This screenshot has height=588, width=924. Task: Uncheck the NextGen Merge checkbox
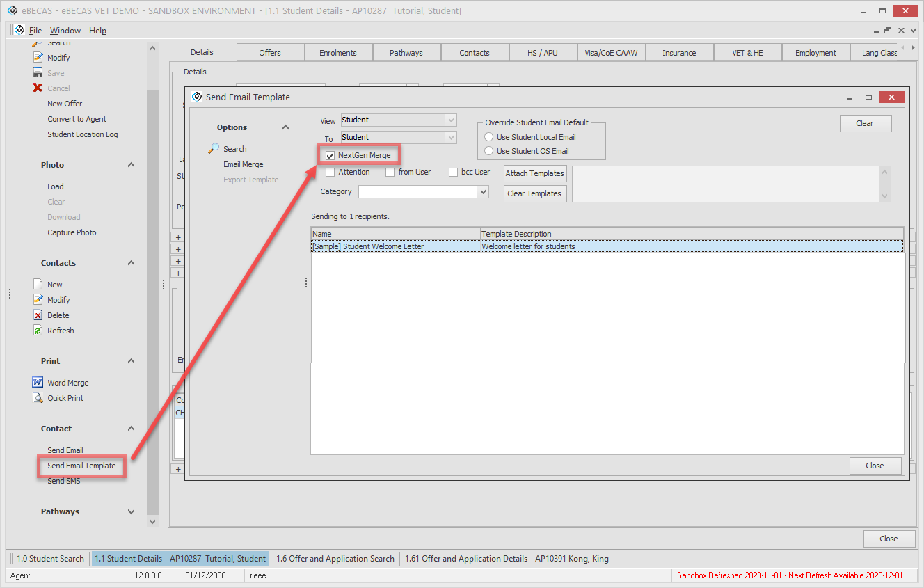coord(330,156)
